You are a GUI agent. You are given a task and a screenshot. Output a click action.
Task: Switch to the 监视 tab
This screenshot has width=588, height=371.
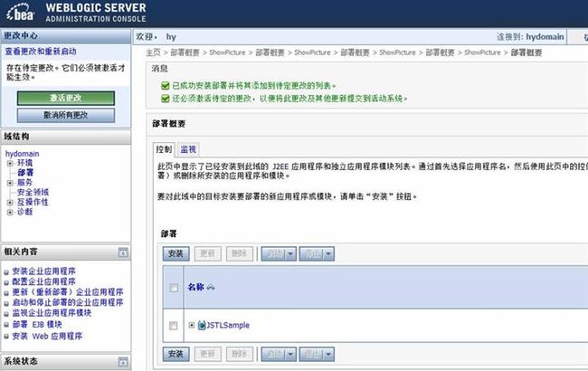point(188,149)
